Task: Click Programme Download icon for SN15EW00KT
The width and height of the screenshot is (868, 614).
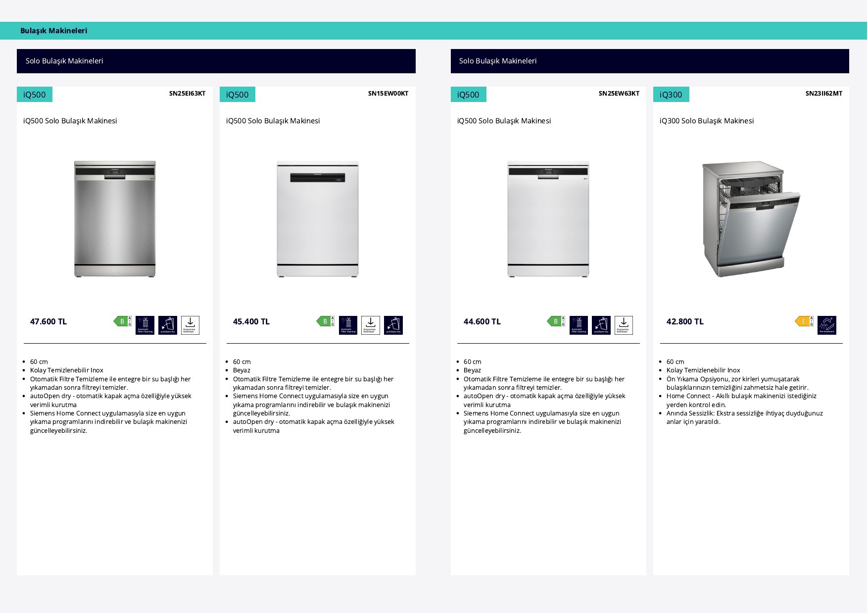Action: (371, 325)
